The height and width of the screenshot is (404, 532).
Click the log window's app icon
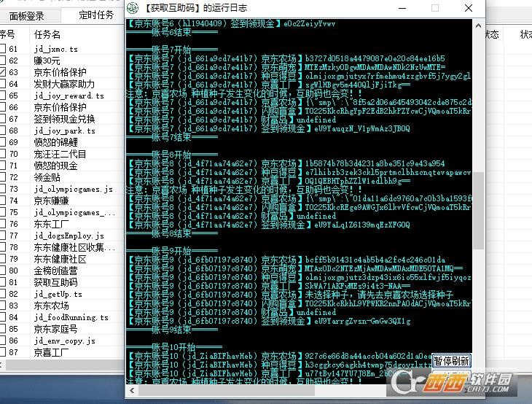pyautogui.click(x=132, y=9)
